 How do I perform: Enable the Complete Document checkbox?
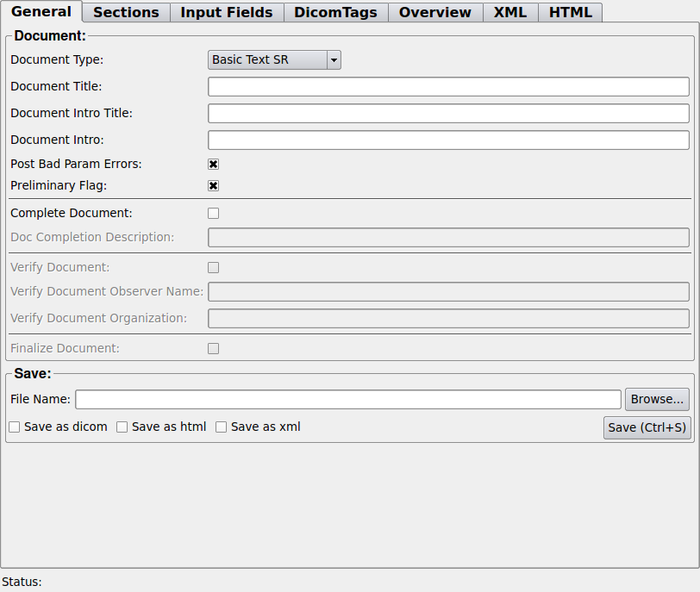[213, 213]
